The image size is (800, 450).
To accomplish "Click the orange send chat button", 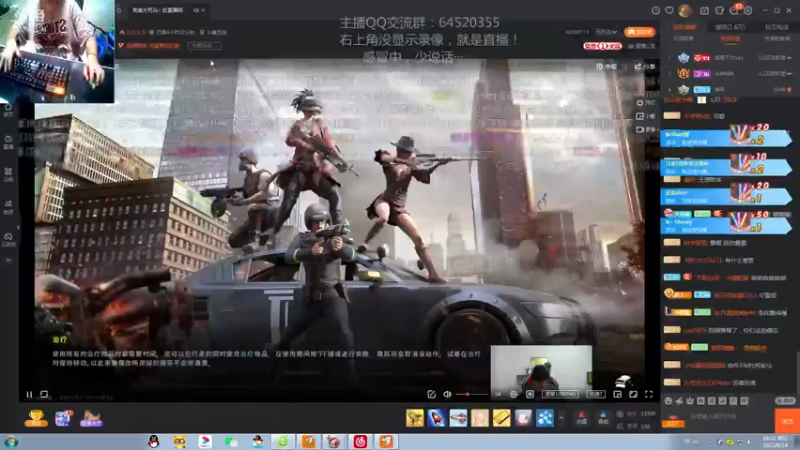I will coord(787,421).
